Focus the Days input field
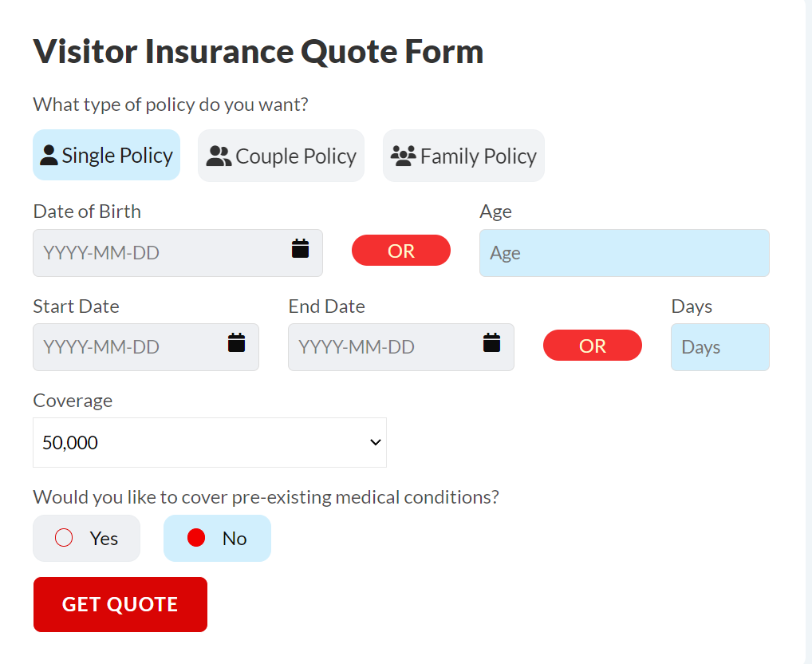This screenshot has height=664, width=812. (719, 347)
